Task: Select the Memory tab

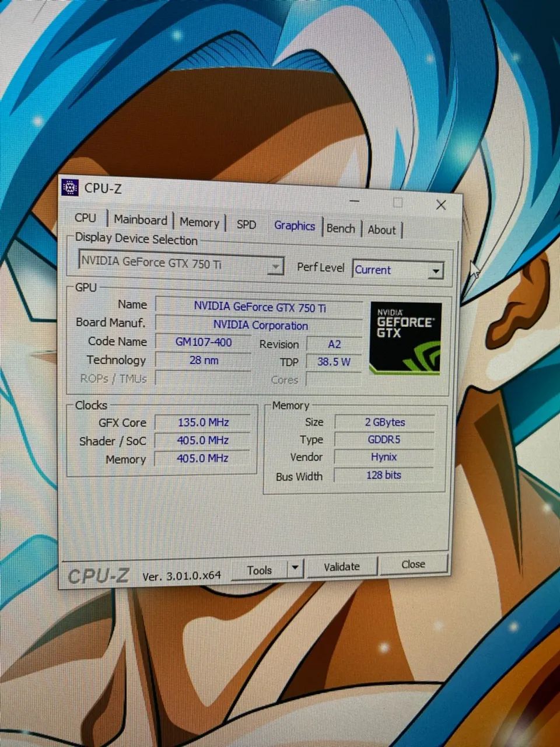Action: coord(199,222)
